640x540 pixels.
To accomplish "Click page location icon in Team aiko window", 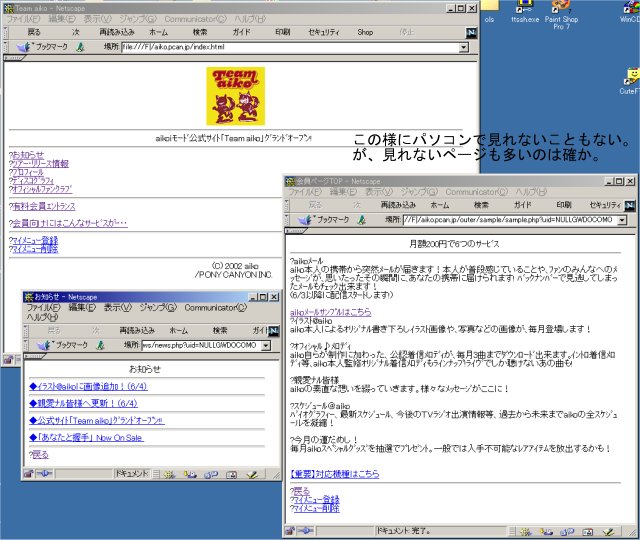I will [x=80, y=47].
